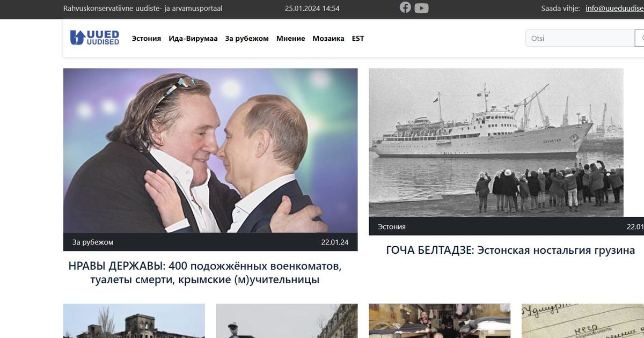This screenshot has width=644, height=338.
Task: Open ГОЧА БЕЛТАДЗЕ article headline
Action: point(510,250)
